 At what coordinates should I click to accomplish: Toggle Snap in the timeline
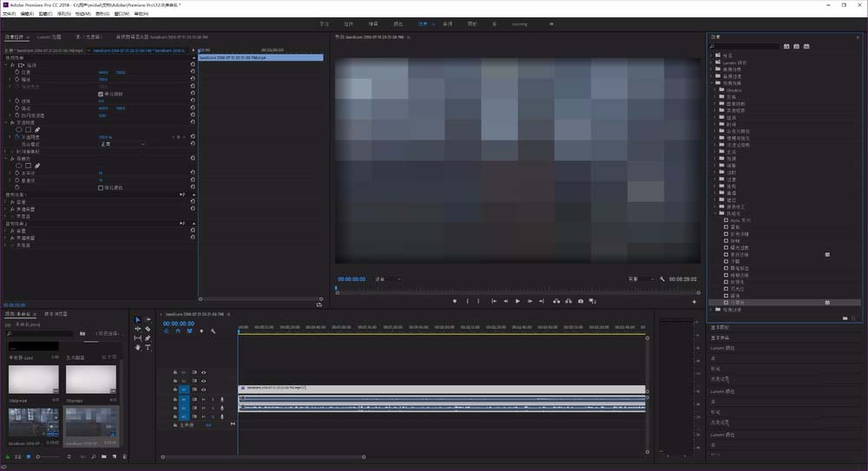(178, 331)
